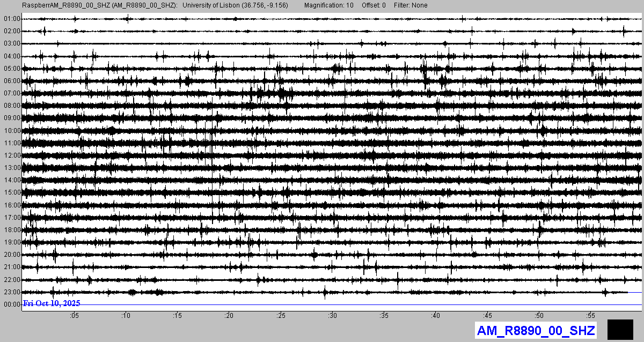
Task: Click the :15 minute tick label
Action: (x=178, y=315)
